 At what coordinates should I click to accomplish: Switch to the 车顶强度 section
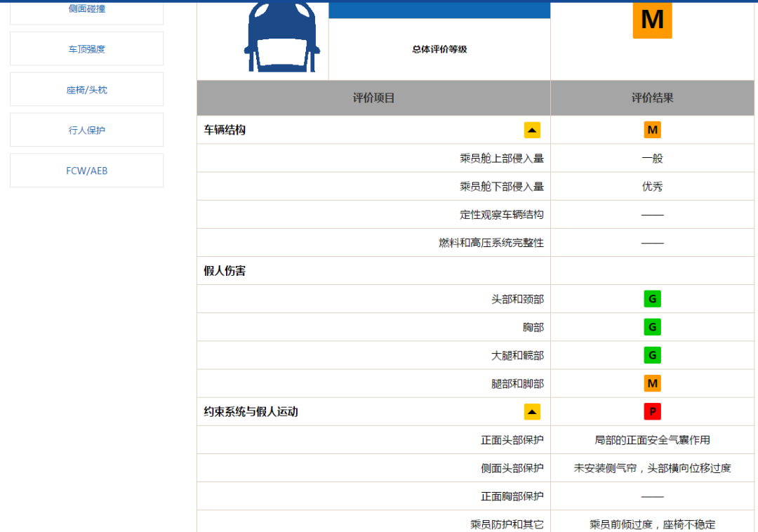(86, 48)
